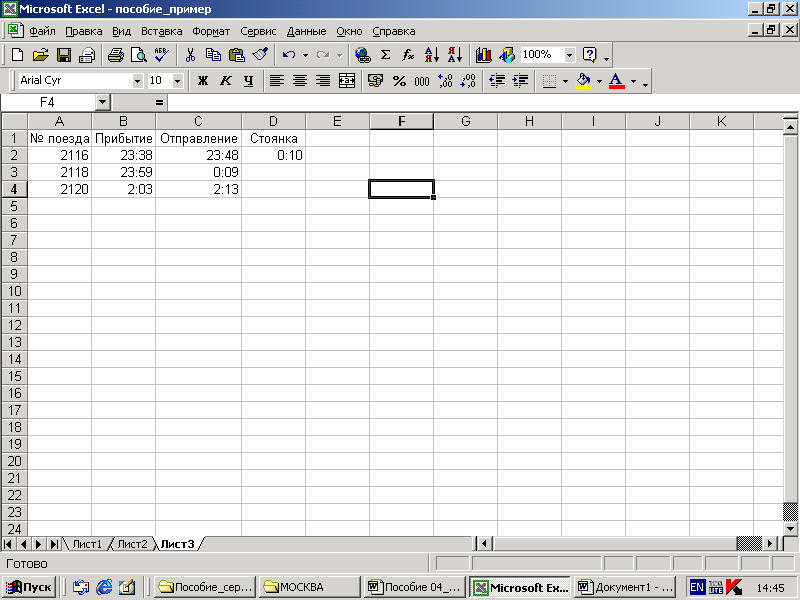Open the zoom 100% dropdown

[x=569, y=55]
